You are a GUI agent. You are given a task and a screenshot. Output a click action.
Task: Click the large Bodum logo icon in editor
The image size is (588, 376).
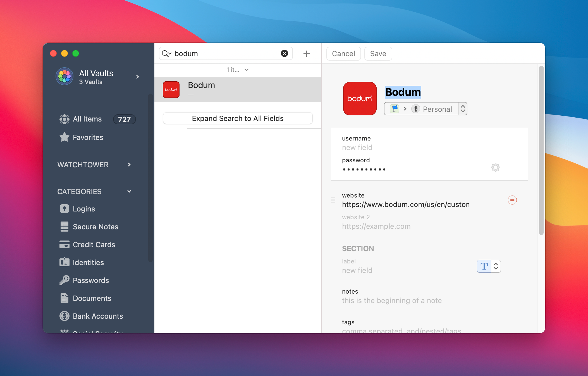(360, 99)
